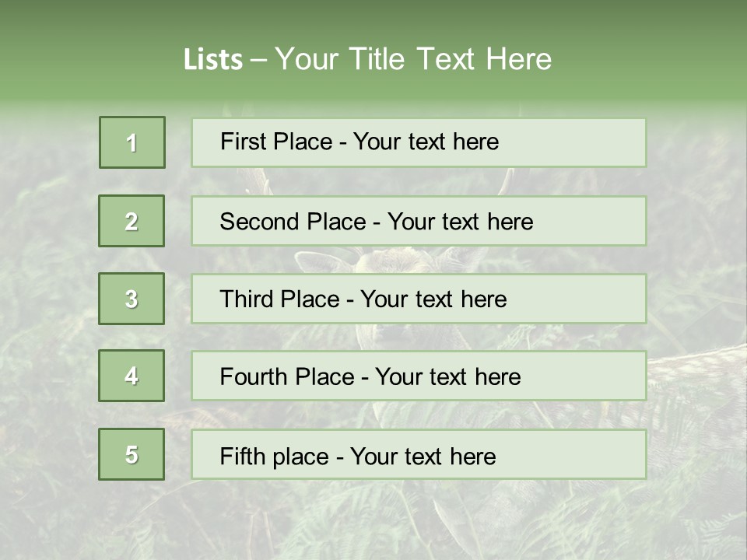Click 'Your text here' in the Fifth place row
Image resolution: width=747 pixels, height=560 pixels.
coord(423,456)
